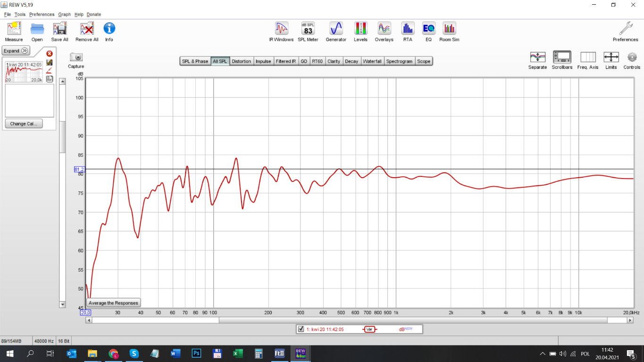The width and height of the screenshot is (644, 362).
Task: Toggle graph Scrollbars button
Action: pyautogui.click(x=562, y=57)
